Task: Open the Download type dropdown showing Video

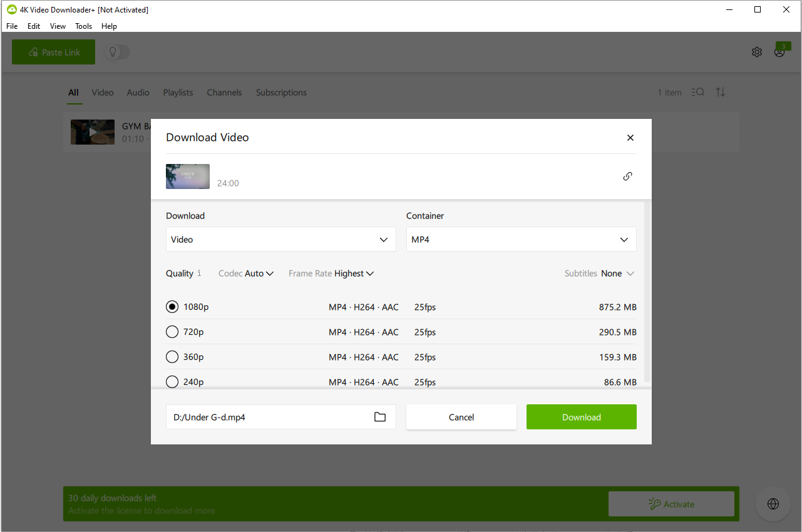Action: tap(281, 239)
